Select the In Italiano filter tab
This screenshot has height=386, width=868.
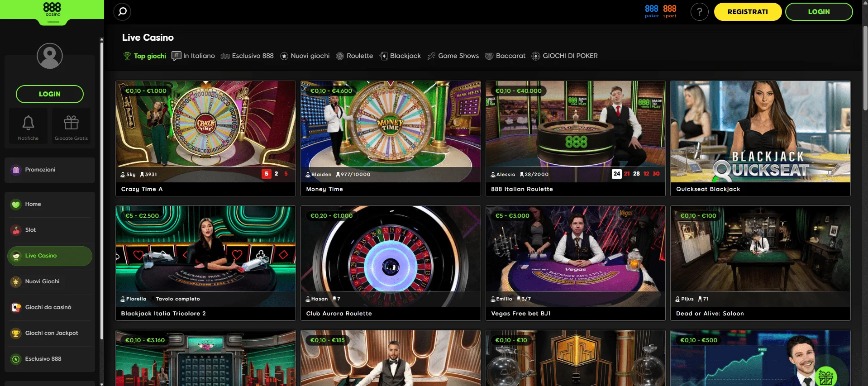[193, 56]
